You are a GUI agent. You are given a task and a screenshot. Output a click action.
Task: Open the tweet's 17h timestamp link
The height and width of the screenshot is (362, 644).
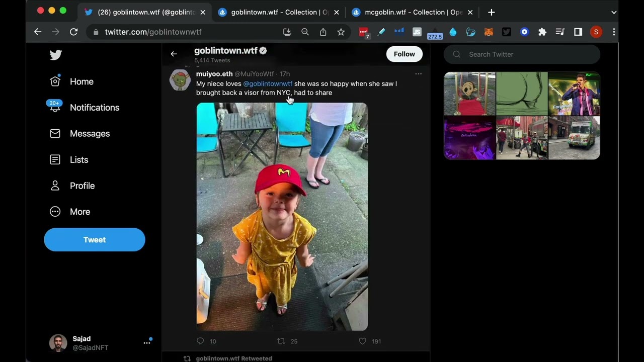[x=285, y=74]
